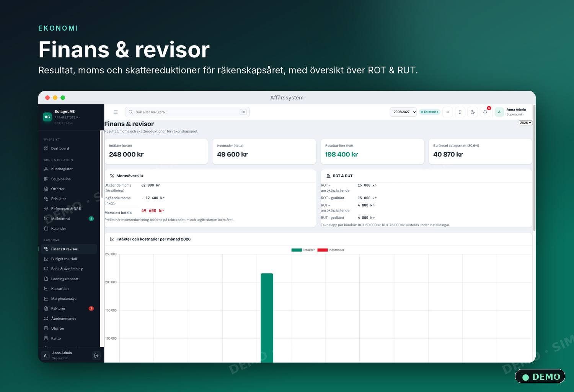The image size is (574, 392).
Task: Click the Mailcentral envelope icon
Action: click(46, 219)
